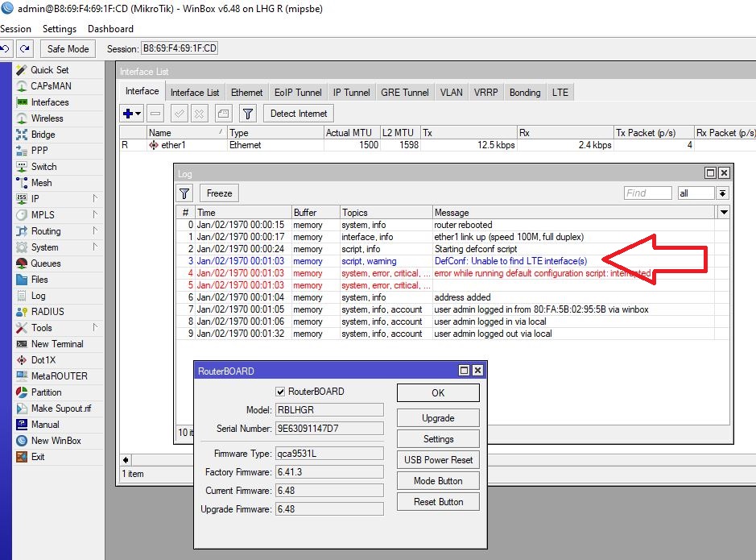Screen dimensions: 756x560
Task: Click the filter funnel in Interface List toolbar
Action: [x=248, y=114]
